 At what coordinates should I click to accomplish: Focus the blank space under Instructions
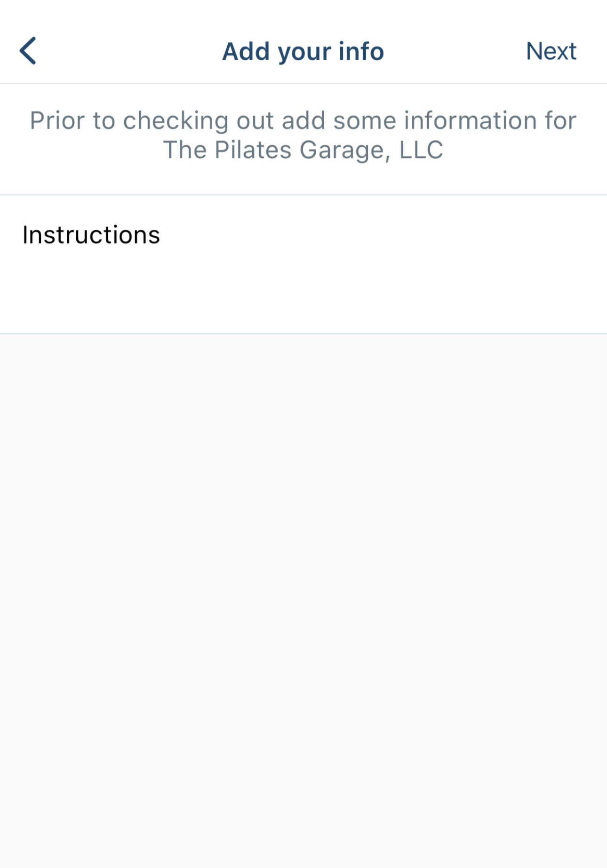coord(303,292)
